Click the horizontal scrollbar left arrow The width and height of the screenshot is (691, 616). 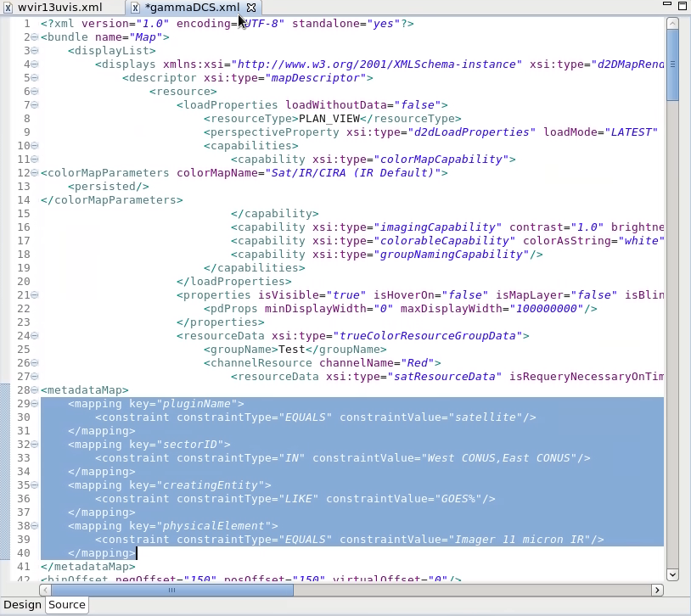[x=45, y=590]
